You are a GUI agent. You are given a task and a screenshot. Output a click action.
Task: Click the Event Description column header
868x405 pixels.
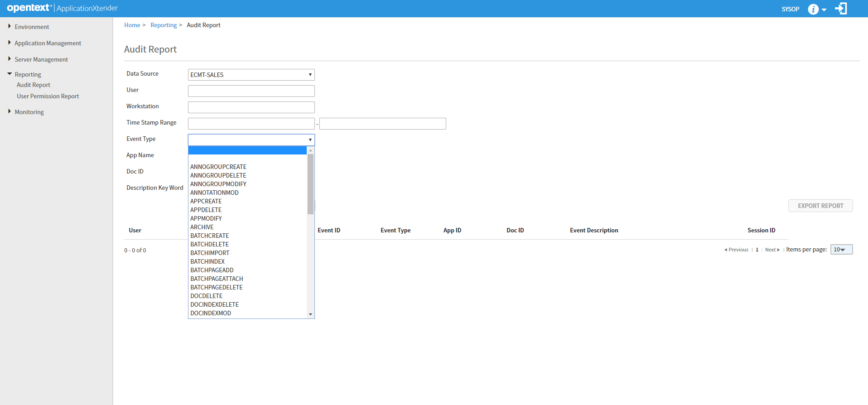594,230
